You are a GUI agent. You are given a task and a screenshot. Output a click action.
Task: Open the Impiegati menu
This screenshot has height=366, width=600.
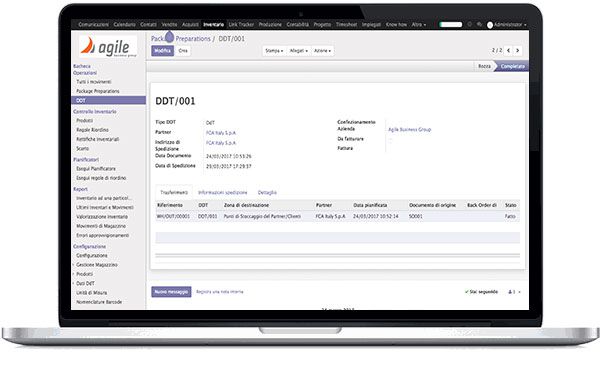pos(371,25)
